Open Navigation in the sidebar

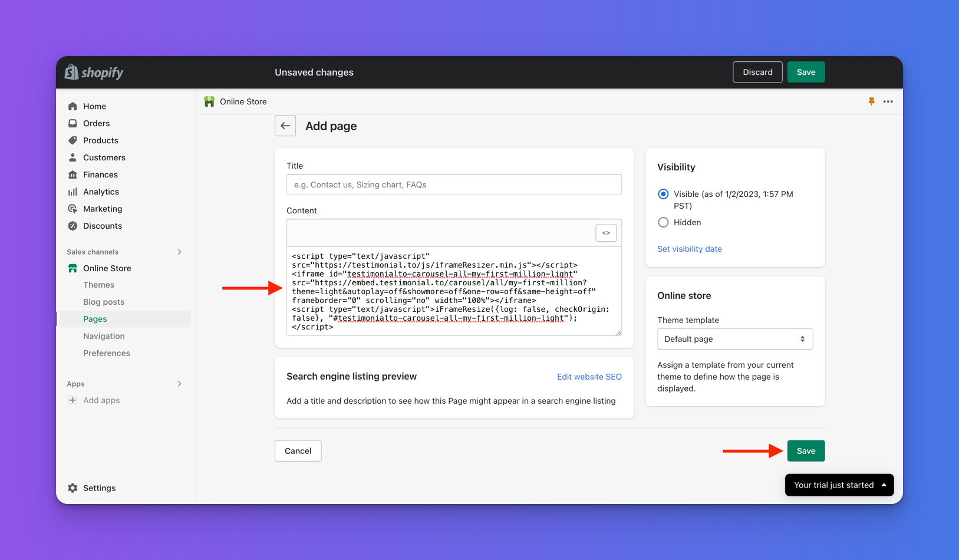pyautogui.click(x=104, y=336)
